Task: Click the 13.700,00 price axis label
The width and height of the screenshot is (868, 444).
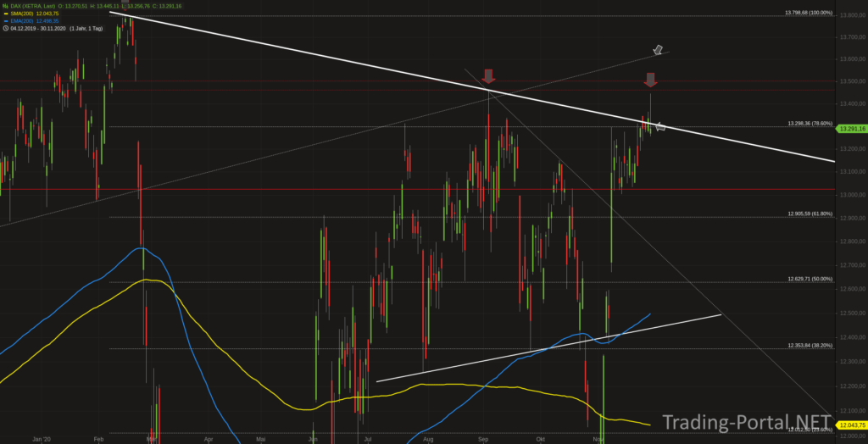Action: [853, 37]
